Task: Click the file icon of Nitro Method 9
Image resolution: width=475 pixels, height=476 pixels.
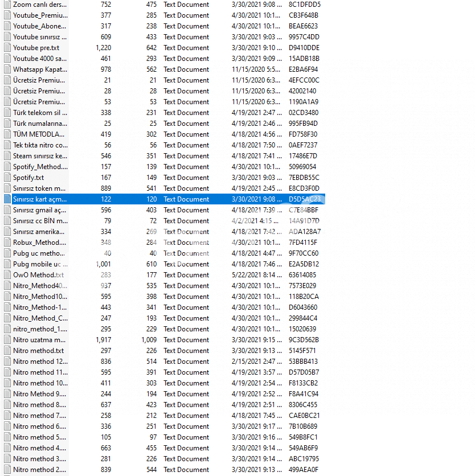Action: [7, 394]
